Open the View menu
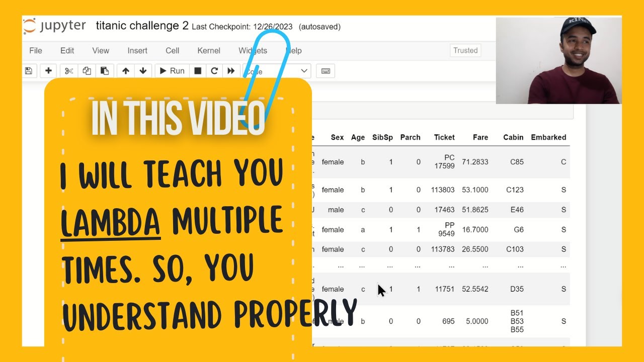 point(101,50)
